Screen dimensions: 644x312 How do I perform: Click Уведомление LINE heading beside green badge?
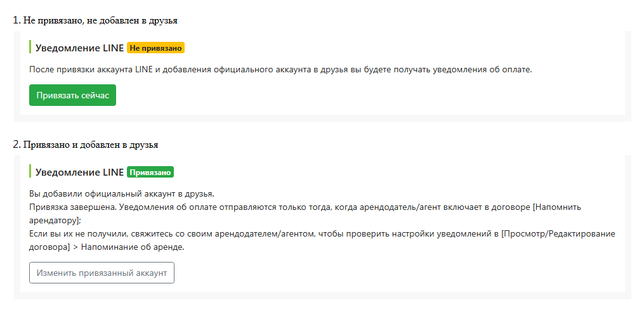[x=80, y=172]
